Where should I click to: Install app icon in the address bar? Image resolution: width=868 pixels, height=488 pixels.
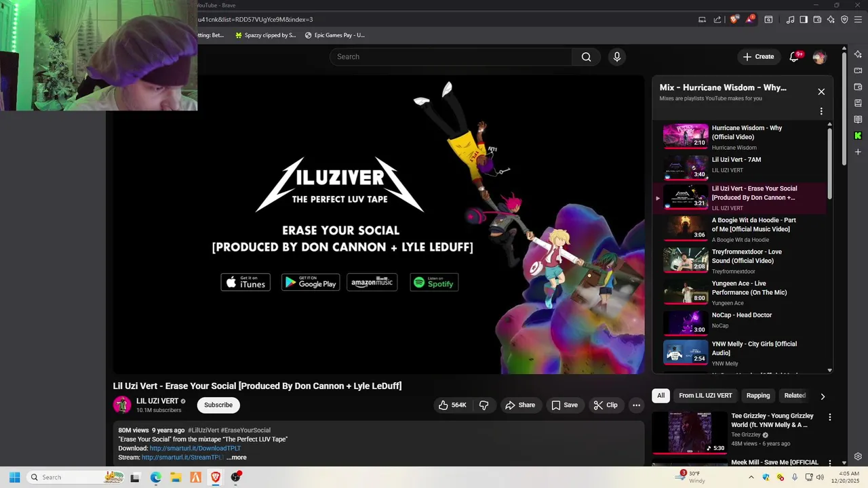pos(703,20)
